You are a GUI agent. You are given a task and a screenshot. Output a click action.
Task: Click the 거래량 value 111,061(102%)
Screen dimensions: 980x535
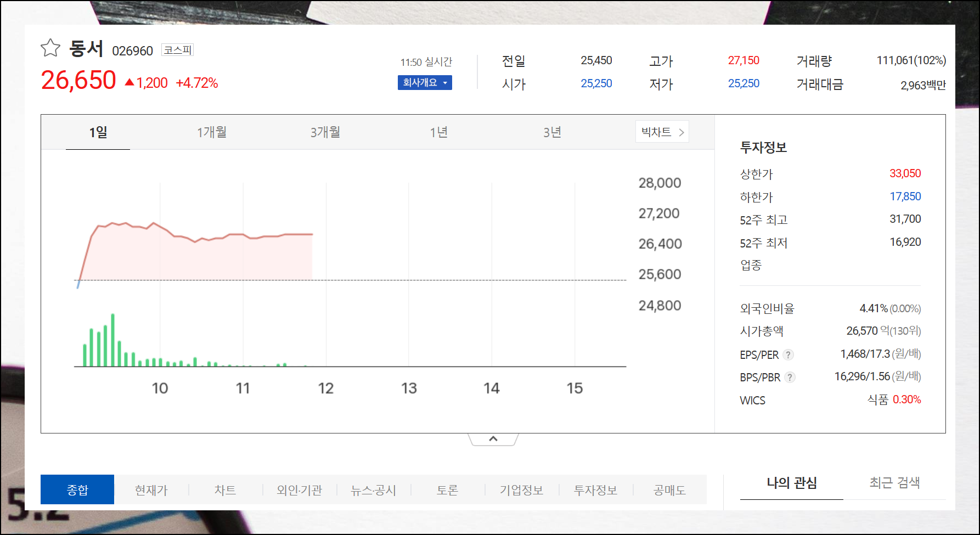(911, 60)
